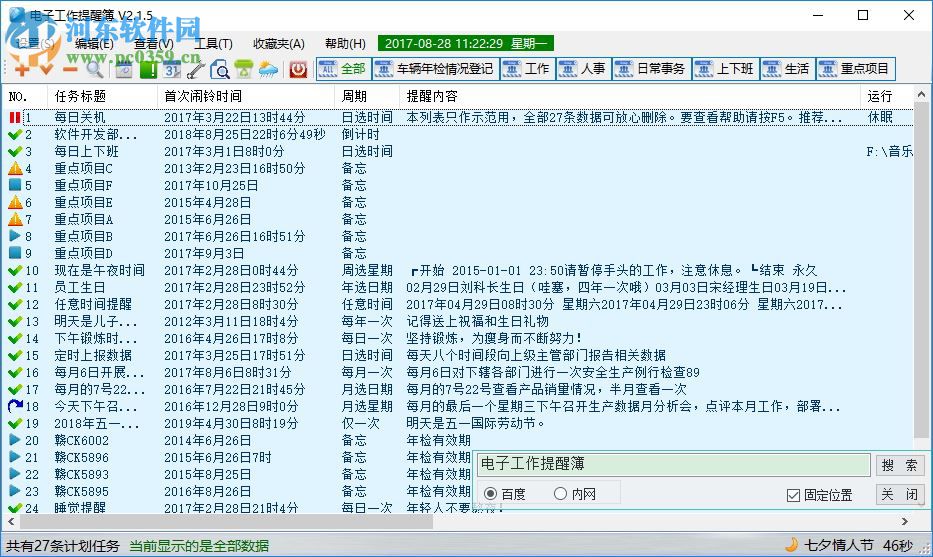Select the 百度 radio button
933x557 pixels.
click(x=491, y=494)
